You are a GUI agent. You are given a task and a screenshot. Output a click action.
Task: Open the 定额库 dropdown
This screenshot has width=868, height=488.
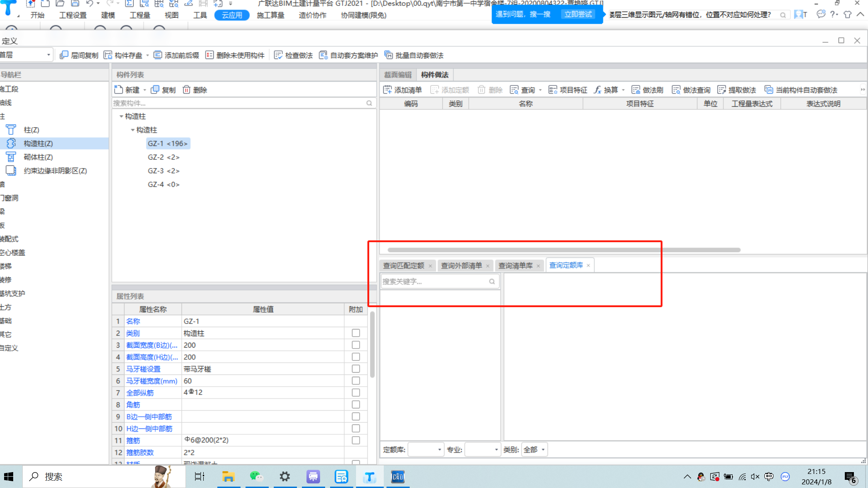click(x=426, y=450)
